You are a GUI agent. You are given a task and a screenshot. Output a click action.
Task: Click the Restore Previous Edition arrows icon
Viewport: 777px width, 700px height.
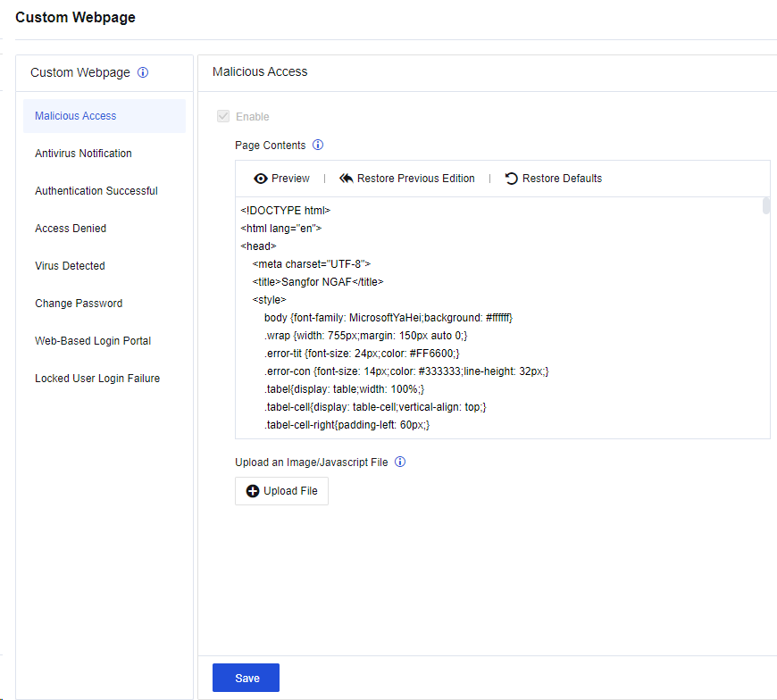[347, 179]
